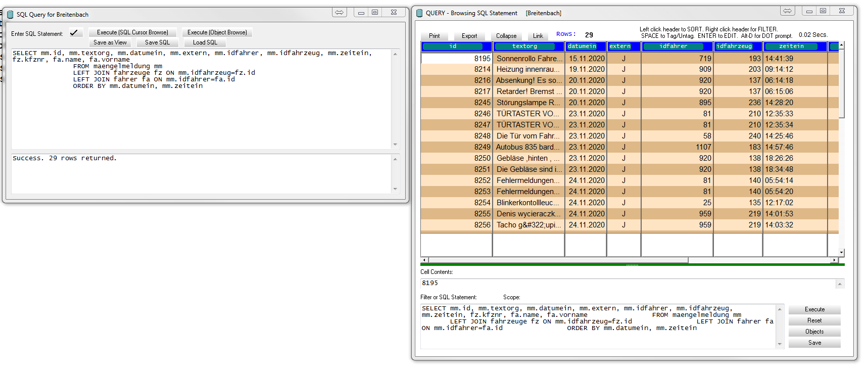Click the database icon in SQL Query title bar
The image size is (868, 372).
pyautogui.click(x=10, y=15)
